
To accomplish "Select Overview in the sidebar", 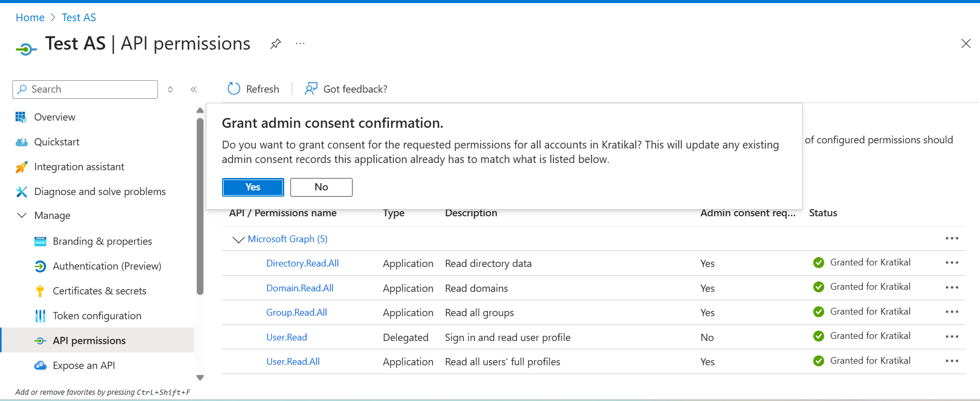I will (x=54, y=117).
